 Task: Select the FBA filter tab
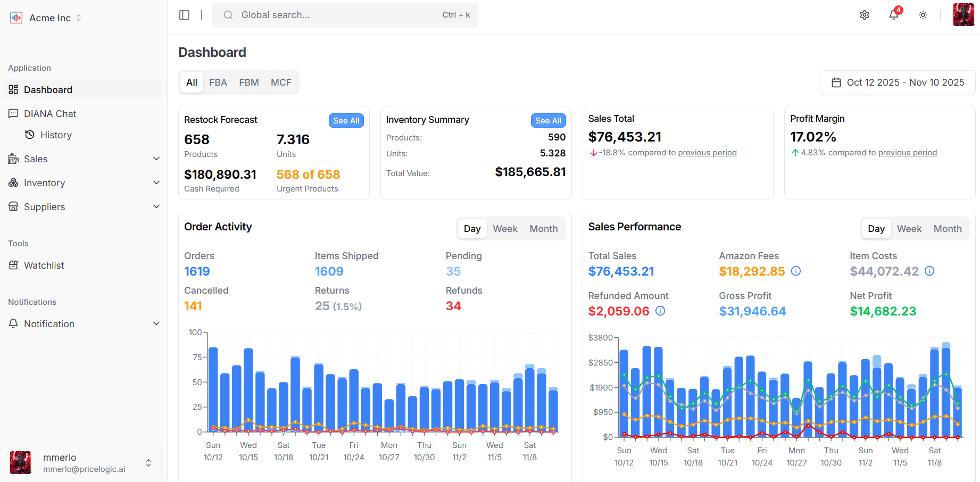(218, 82)
